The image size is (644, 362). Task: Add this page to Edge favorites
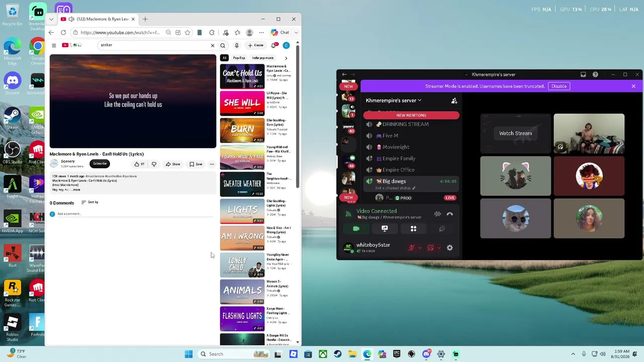(x=188, y=33)
